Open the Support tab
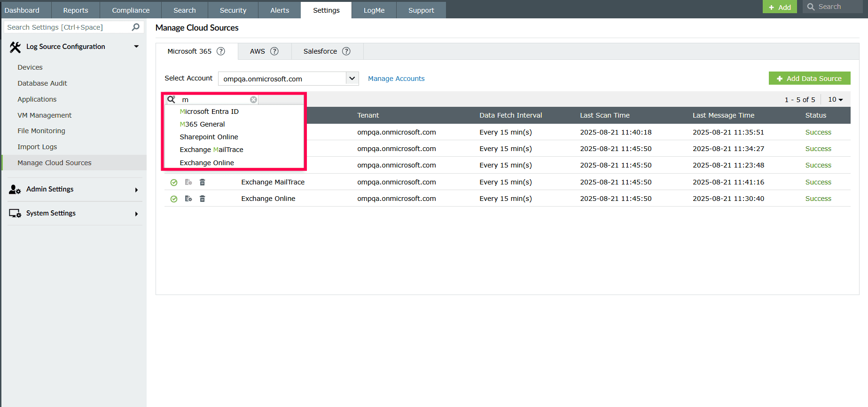 pyautogui.click(x=421, y=10)
